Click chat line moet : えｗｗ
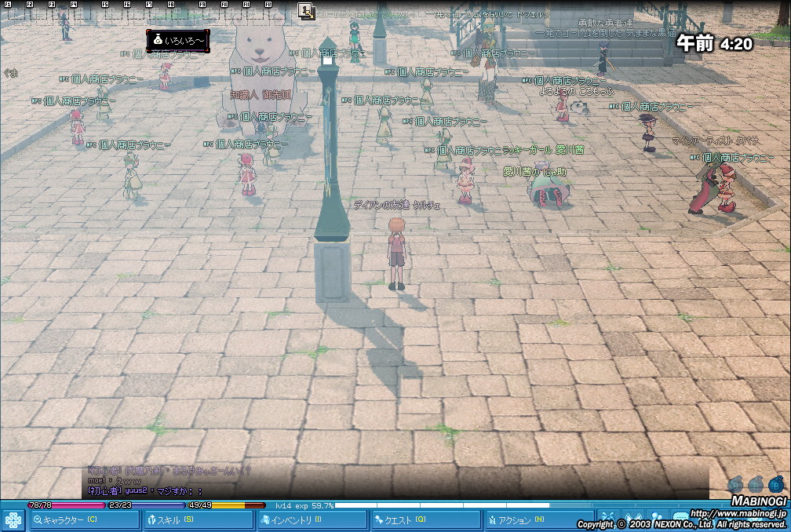791x532 pixels. (115, 480)
